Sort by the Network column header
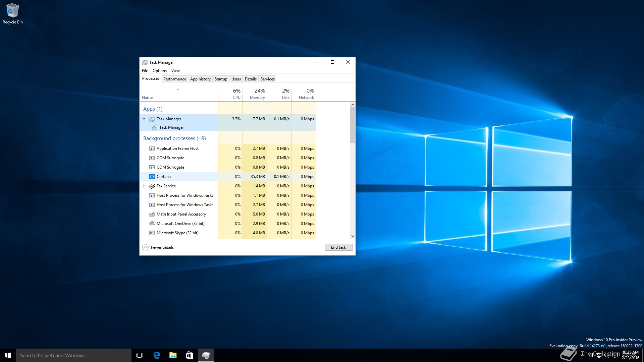The width and height of the screenshot is (644, 362). pyautogui.click(x=304, y=94)
